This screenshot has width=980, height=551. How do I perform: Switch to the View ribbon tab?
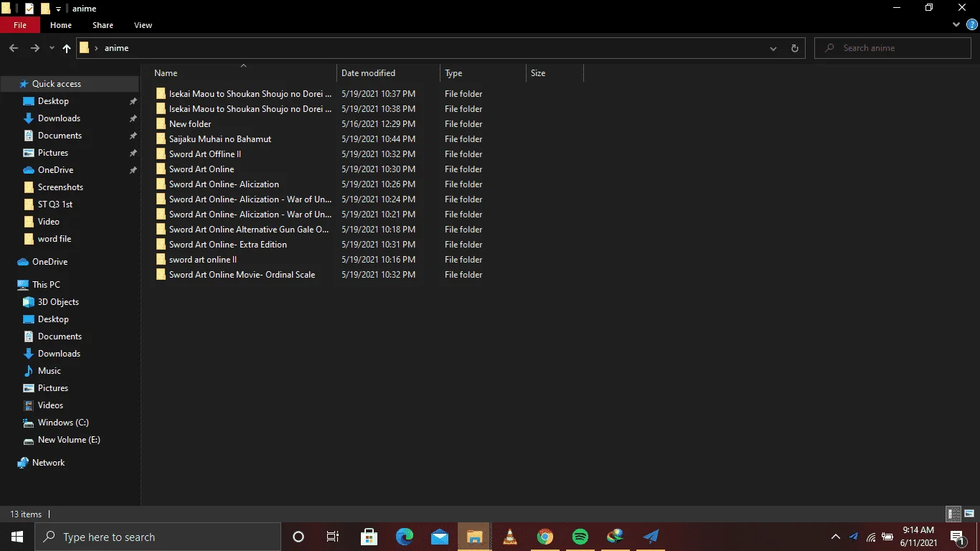click(143, 25)
